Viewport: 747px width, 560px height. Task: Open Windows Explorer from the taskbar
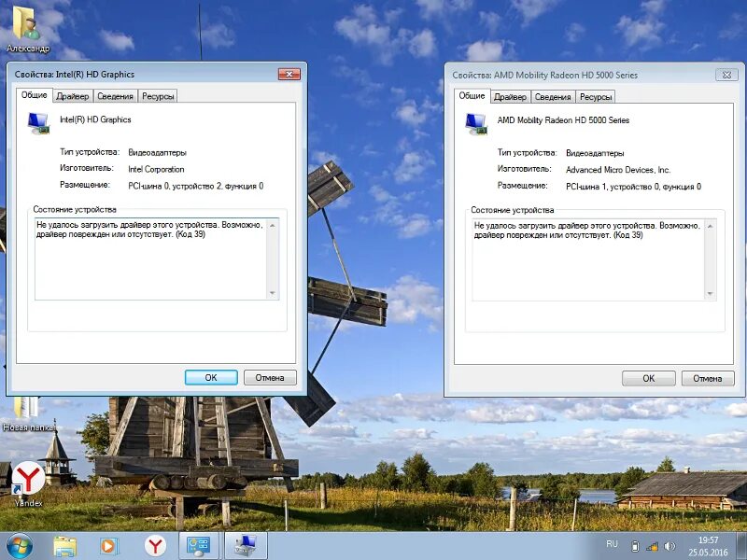[x=64, y=546]
